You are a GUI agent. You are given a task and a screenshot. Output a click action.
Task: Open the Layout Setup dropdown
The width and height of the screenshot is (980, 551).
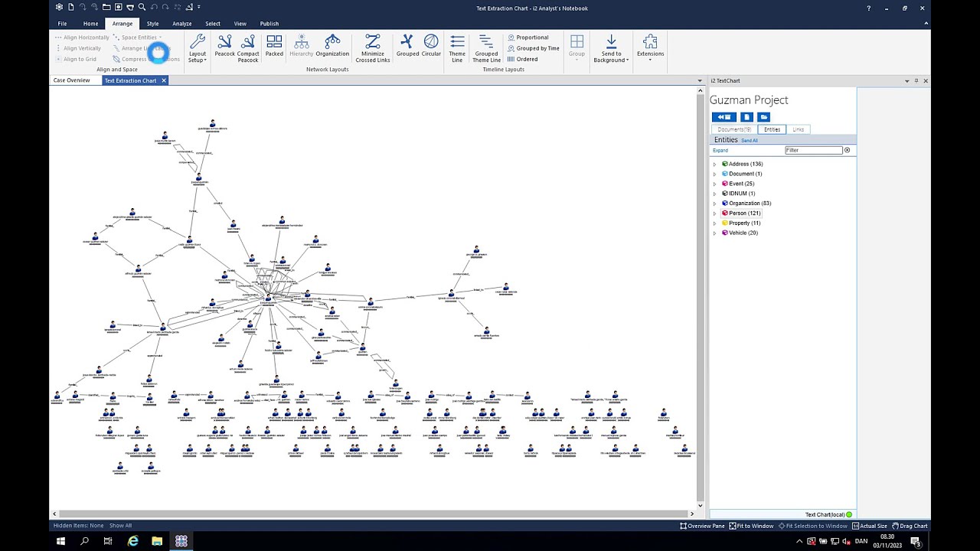(x=198, y=47)
